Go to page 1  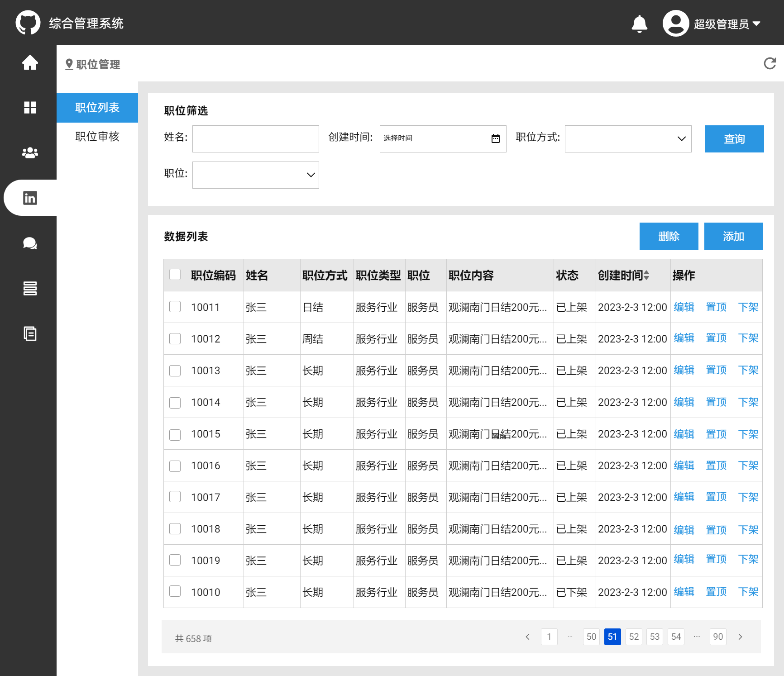tap(549, 637)
